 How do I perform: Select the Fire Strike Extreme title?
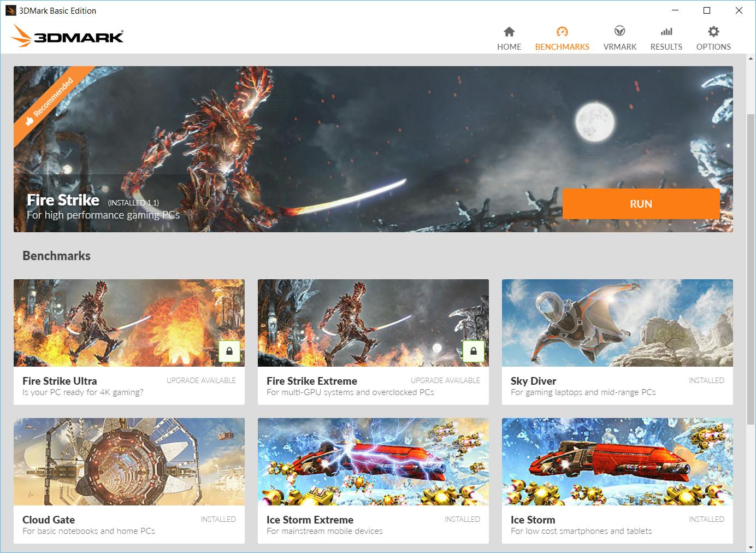point(312,381)
